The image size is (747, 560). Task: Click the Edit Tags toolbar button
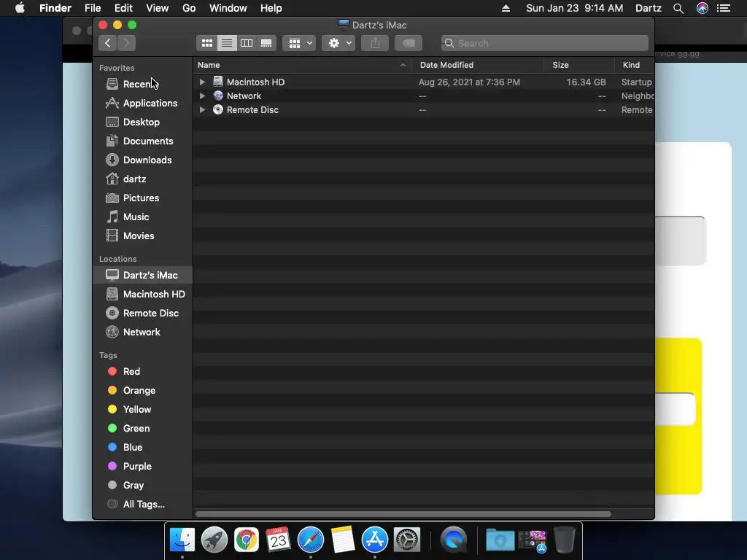pos(409,43)
